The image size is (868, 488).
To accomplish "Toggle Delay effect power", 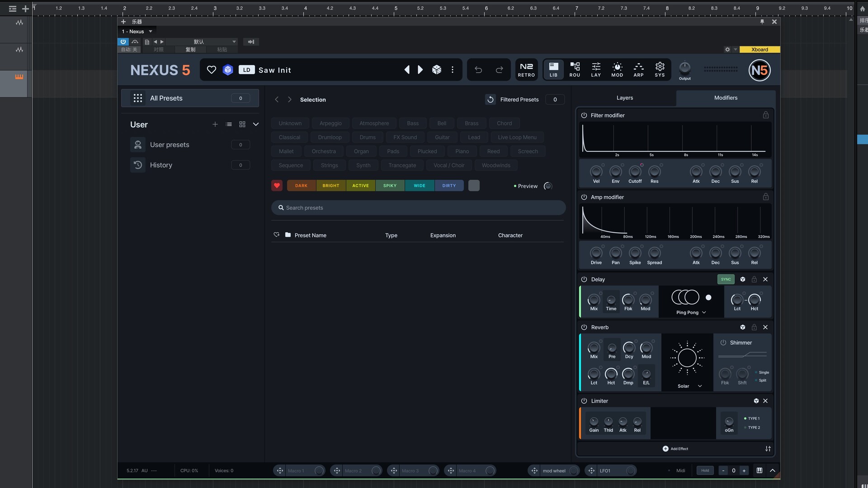I will [x=584, y=279].
